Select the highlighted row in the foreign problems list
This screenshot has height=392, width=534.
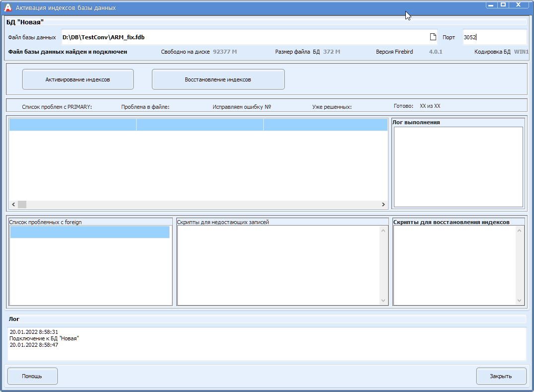point(90,232)
